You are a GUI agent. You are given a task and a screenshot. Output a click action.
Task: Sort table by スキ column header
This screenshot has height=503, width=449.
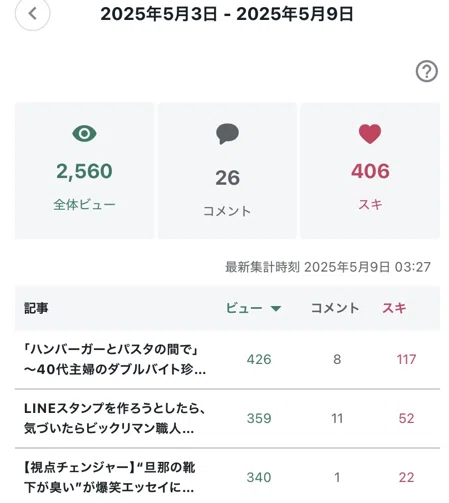(394, 308)
